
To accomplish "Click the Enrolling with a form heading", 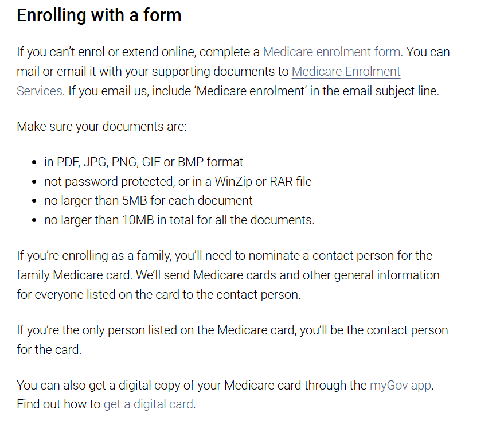I will [99, 15].
